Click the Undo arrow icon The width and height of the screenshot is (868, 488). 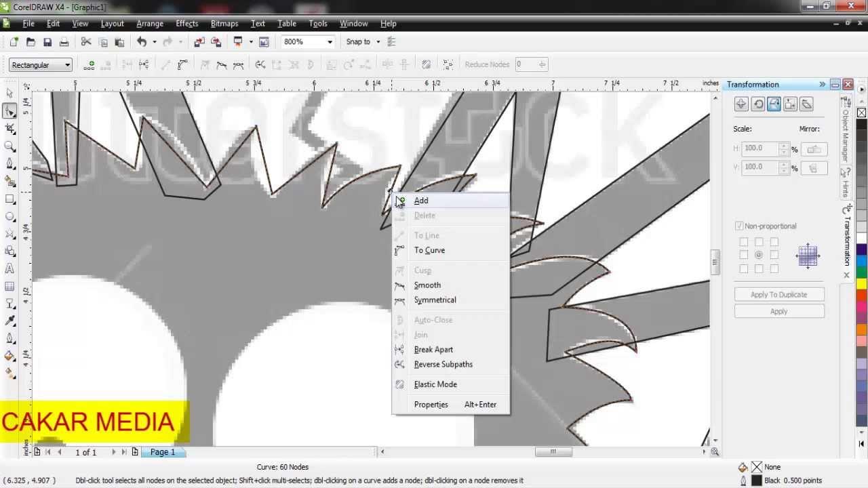[142, 42]
